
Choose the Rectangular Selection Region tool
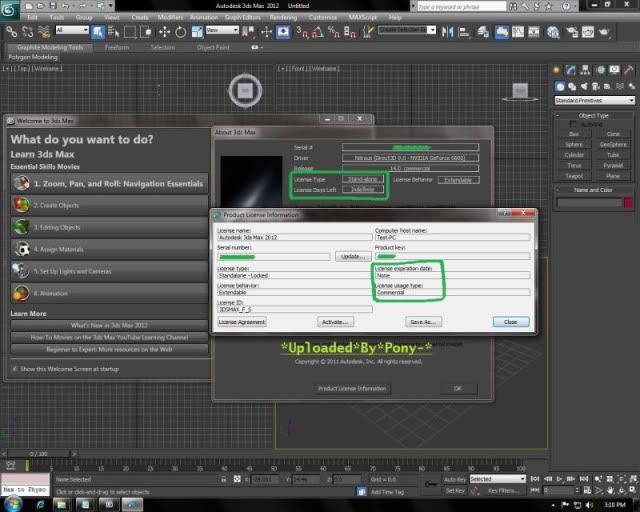pyautogui.click(x=130, y=32)
